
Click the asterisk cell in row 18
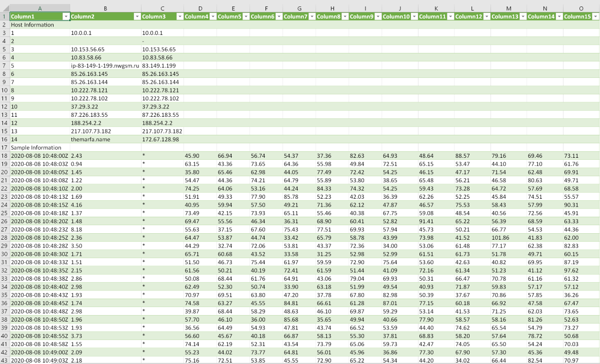(162, 156)
